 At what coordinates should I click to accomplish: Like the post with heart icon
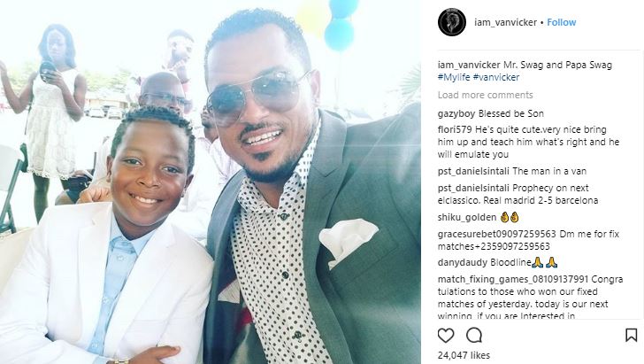[446, 336]
